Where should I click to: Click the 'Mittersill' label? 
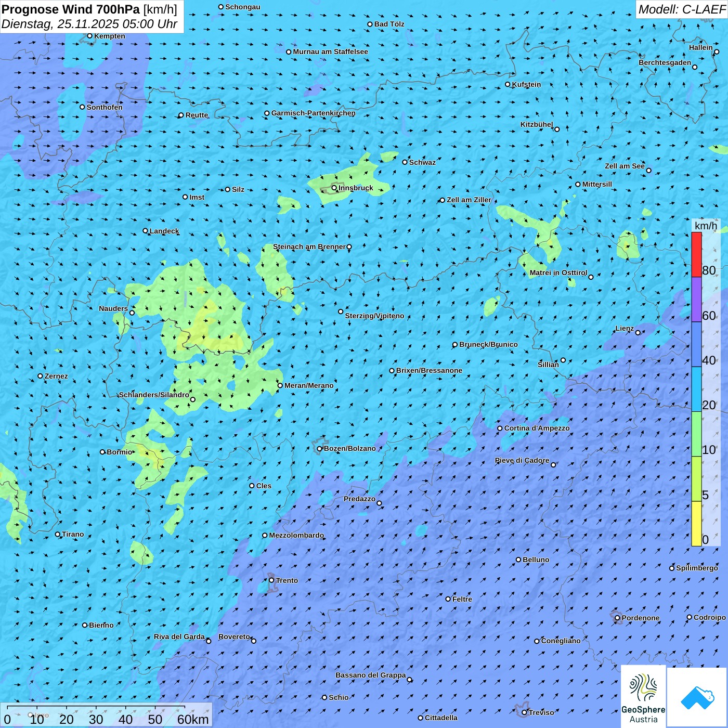[x=597, y=184]
